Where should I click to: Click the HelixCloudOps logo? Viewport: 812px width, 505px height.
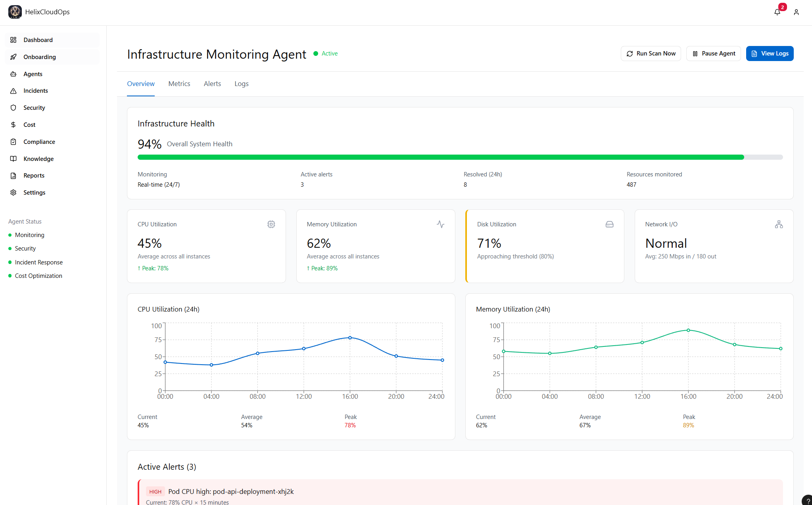pos(15,12)
